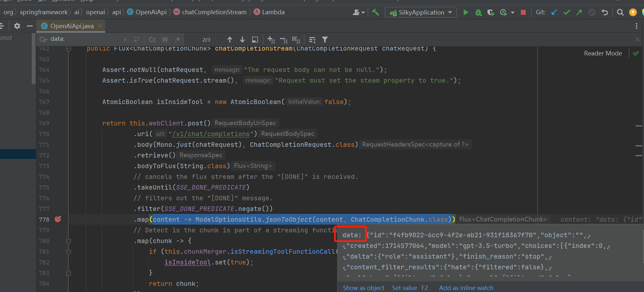The height and width of the screenshot is (292, 644).
Task: Stop the running application red square
Action: coord(523,12)
